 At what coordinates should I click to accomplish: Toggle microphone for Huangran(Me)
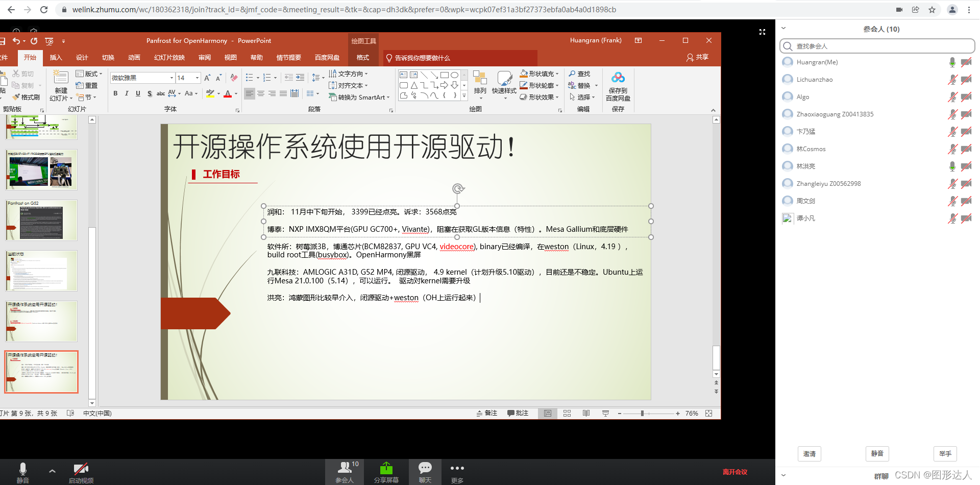pyautogui.click(x=952, y=62)
